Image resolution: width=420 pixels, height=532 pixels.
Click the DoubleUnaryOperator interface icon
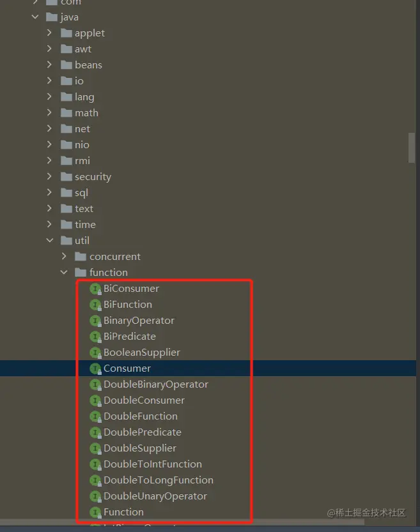click(95, 496)
